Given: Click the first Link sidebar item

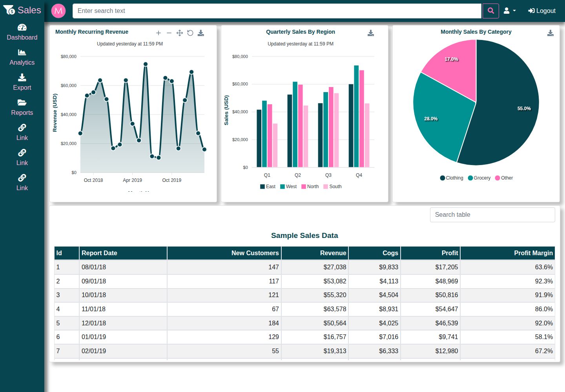Looking at the screenshot, I should tap(22, 132).
